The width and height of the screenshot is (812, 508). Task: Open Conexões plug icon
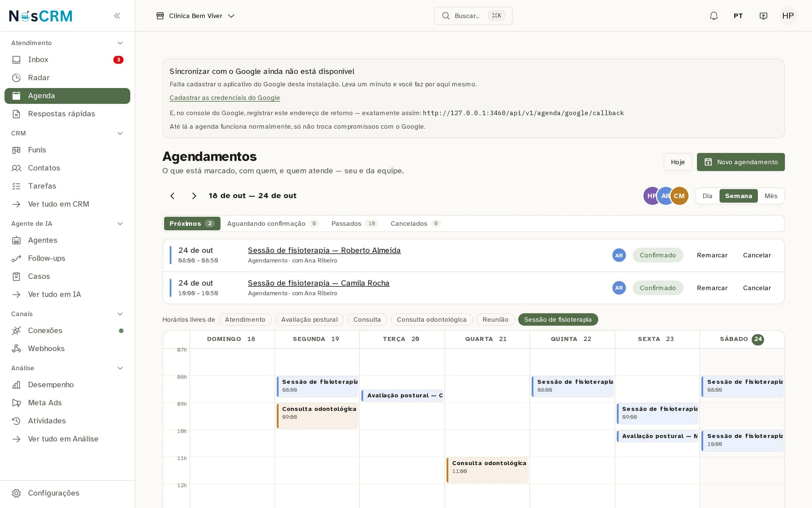tap(16, 331)
